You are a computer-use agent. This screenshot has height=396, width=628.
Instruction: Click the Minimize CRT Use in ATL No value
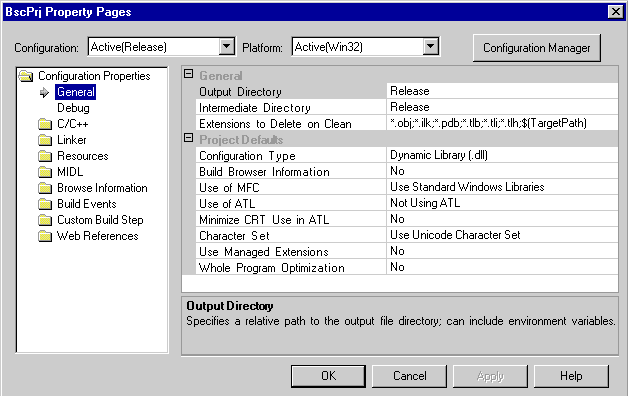coord(502,219)
